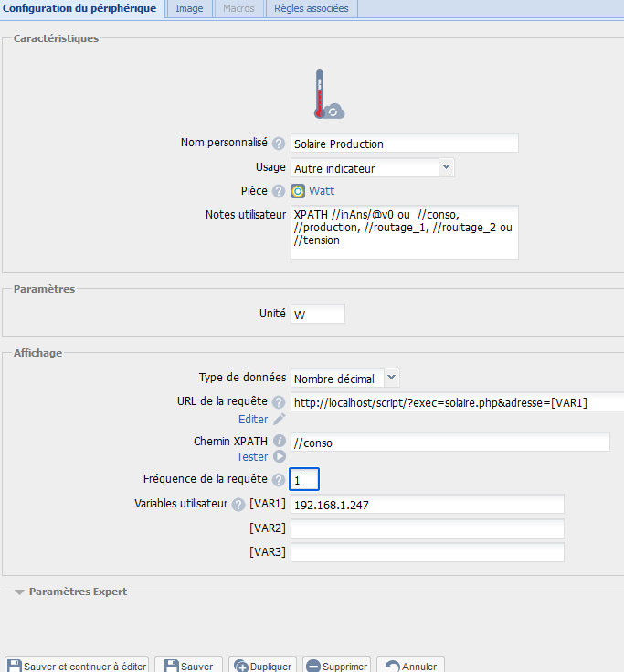Click the Unité input field

click(x=317, y=314)
